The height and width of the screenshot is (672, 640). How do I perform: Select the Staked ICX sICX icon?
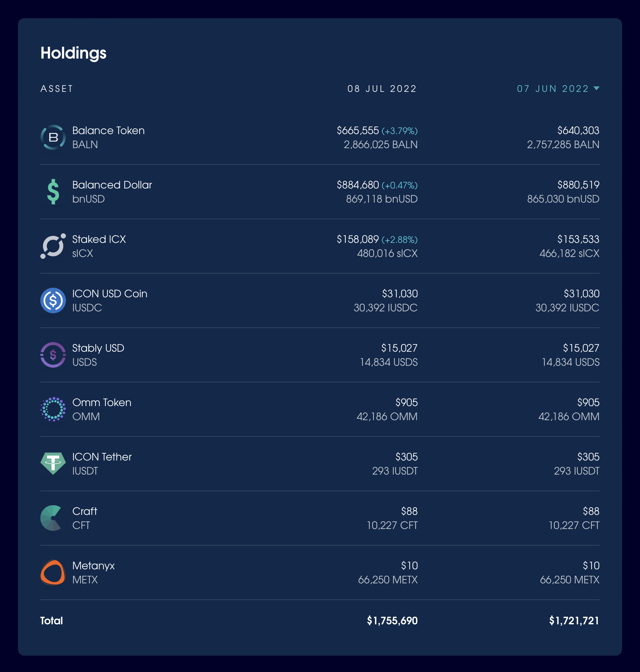53,246
